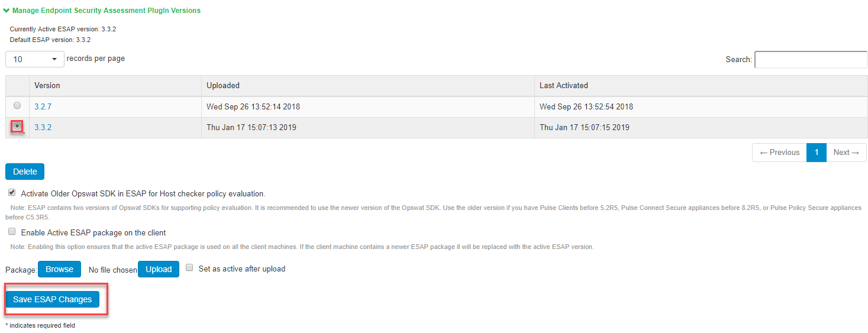The height and width of the screenshot is (333, 868).
Task: Click Save ESAP Changes button
Action: [x=53, y=299]
